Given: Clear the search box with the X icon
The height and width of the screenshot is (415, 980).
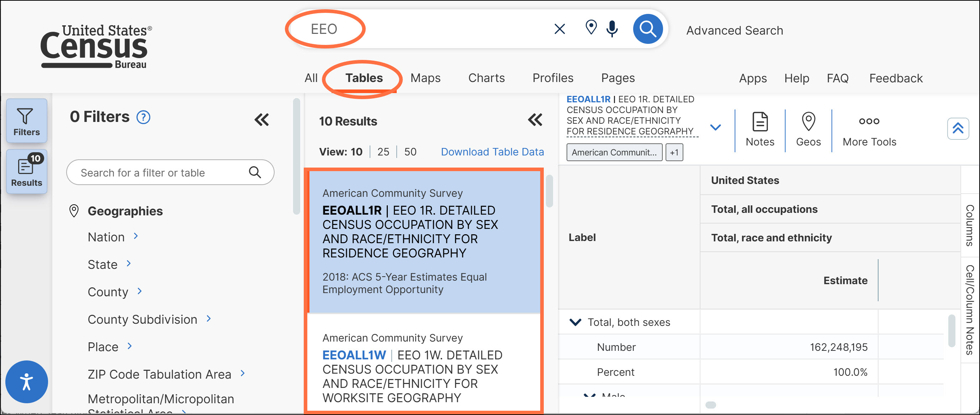Looking at the screenshot, I should click(559, 29).
